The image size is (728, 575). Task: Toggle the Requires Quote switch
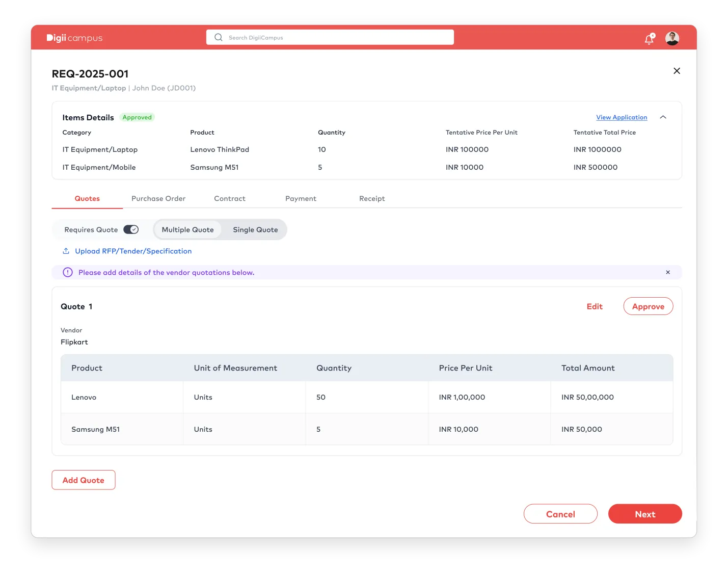[x=131, y=229]
